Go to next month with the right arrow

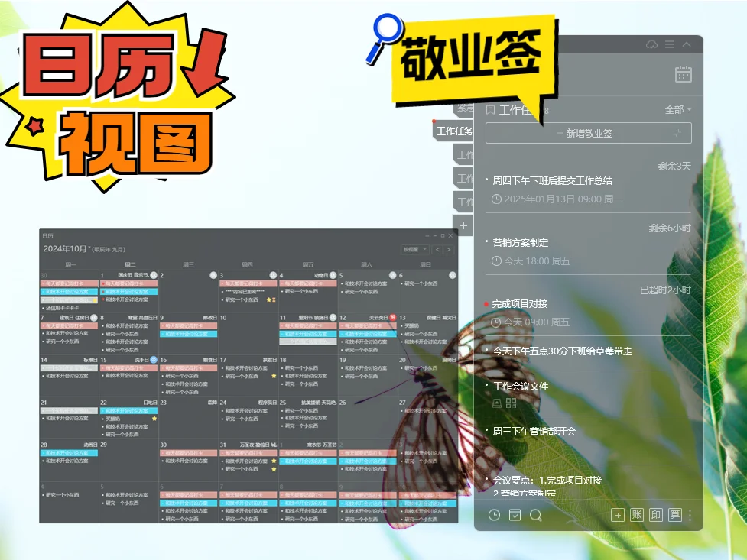coord(448,248)
